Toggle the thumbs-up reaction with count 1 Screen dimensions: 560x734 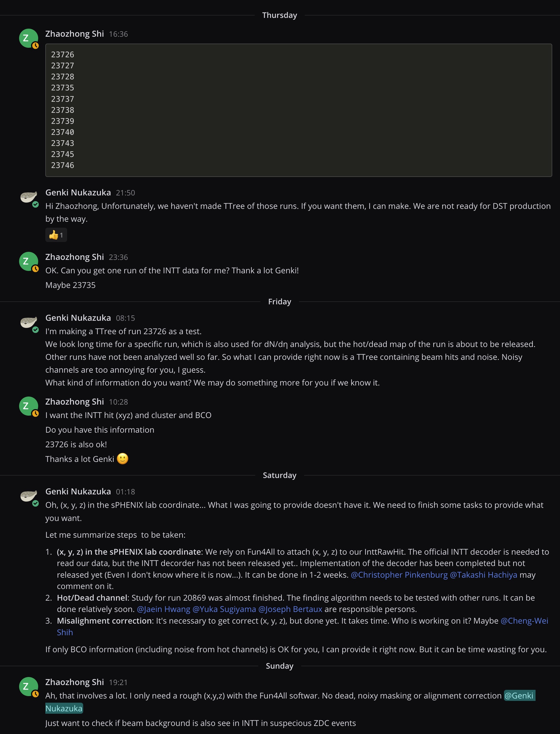[56, 235]
